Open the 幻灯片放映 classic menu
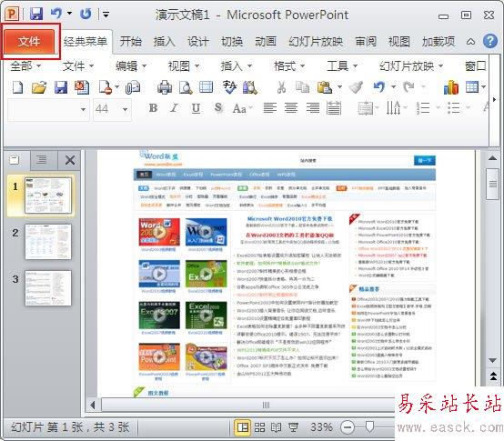The image size is (504, 441). pos(411,65)
